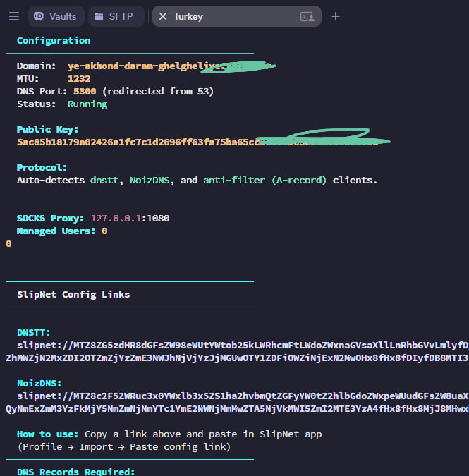The width and height of the screenshot is (469, 476).
Task: Click the Configuration heading
Action: [54, 41]
